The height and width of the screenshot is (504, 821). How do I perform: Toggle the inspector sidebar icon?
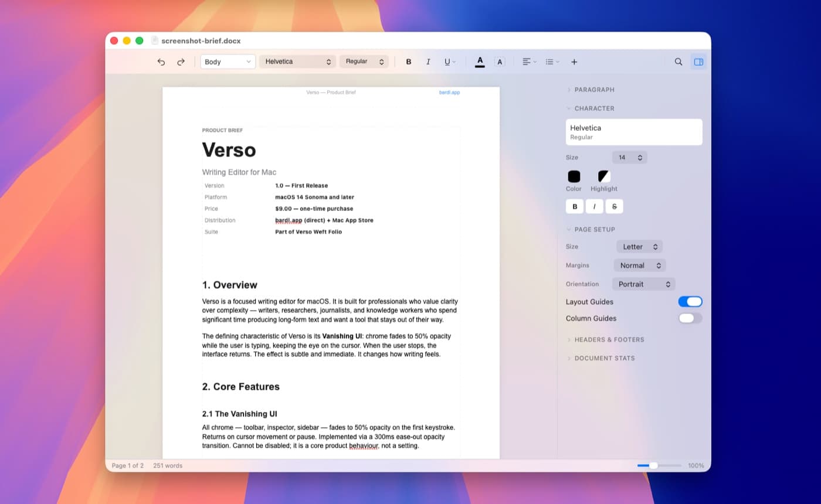pos(698,61)
